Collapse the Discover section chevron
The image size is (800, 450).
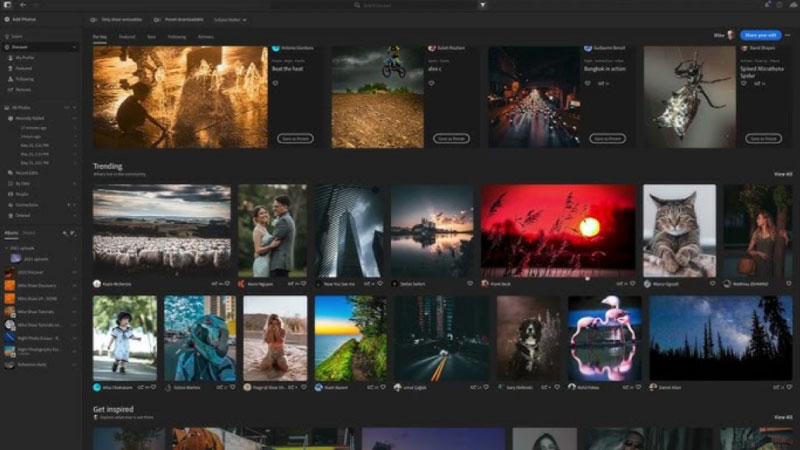pyautogui.click(x=74, y=47)
